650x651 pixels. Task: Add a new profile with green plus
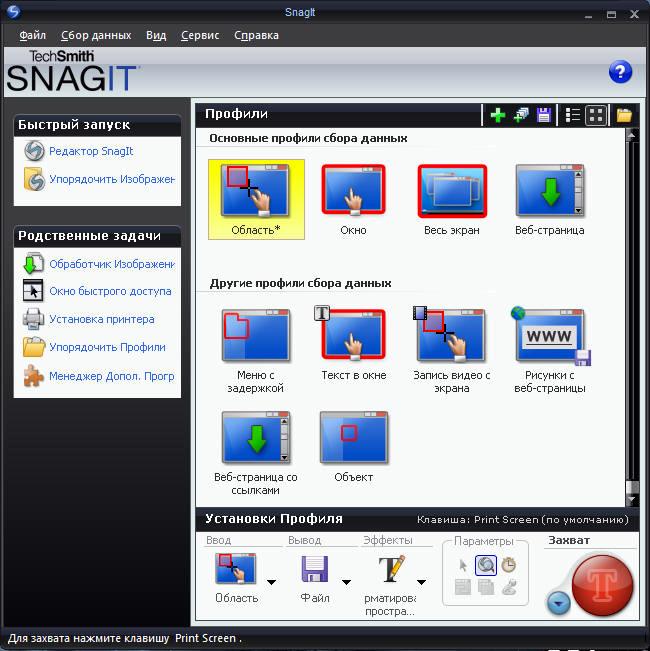coord(497,115)
